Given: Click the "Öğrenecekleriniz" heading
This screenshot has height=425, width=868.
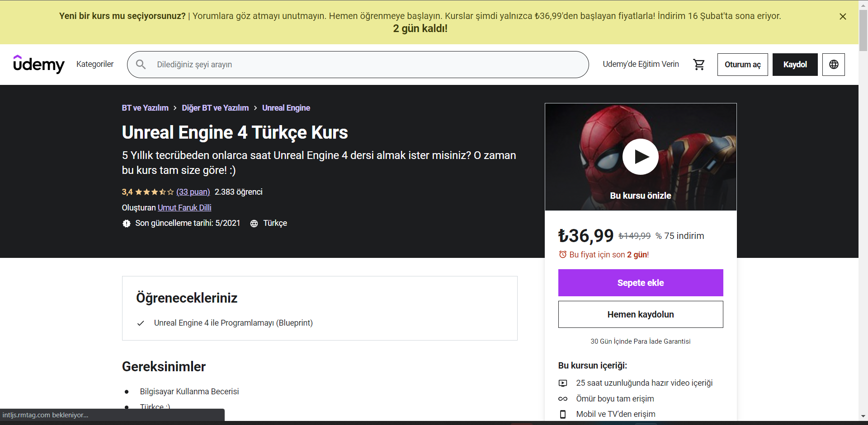Looking at the screenshot, I should [x=187, y=298].
